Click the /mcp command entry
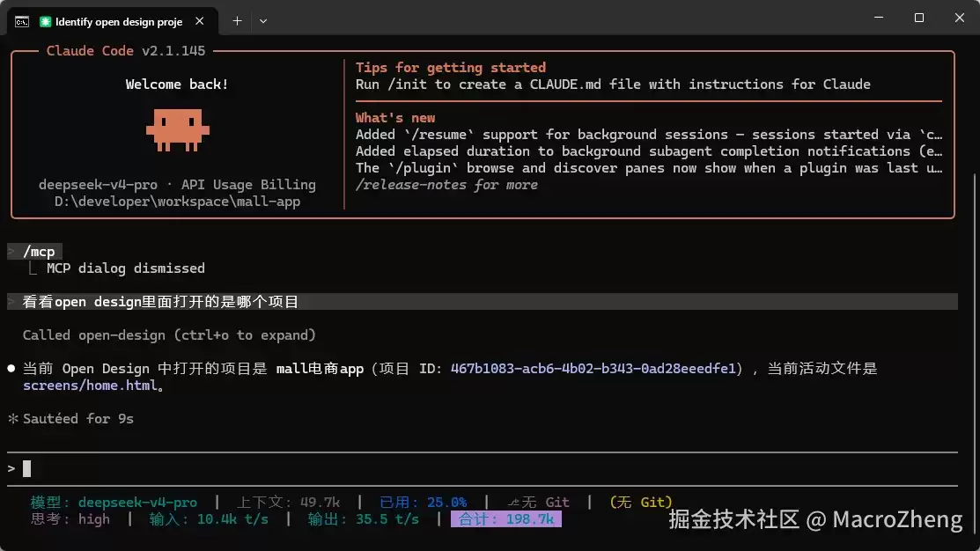The image size is (980, 551). coord(39,252)
